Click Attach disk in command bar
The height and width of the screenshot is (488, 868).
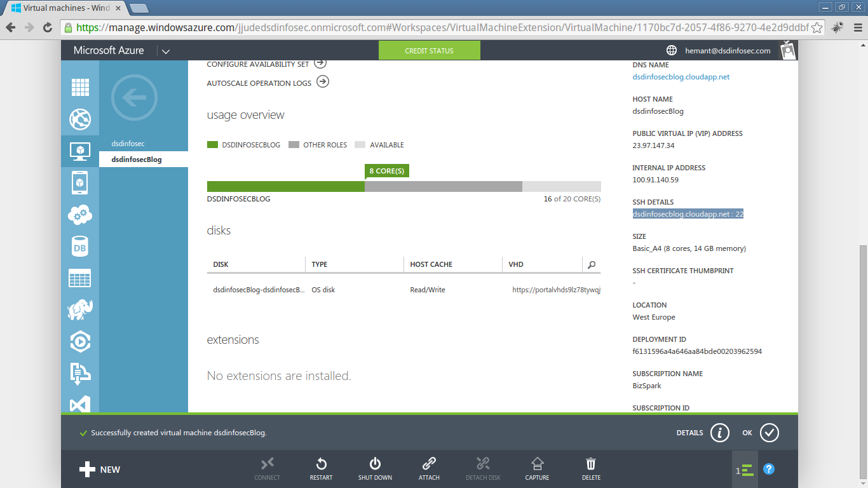429,469
